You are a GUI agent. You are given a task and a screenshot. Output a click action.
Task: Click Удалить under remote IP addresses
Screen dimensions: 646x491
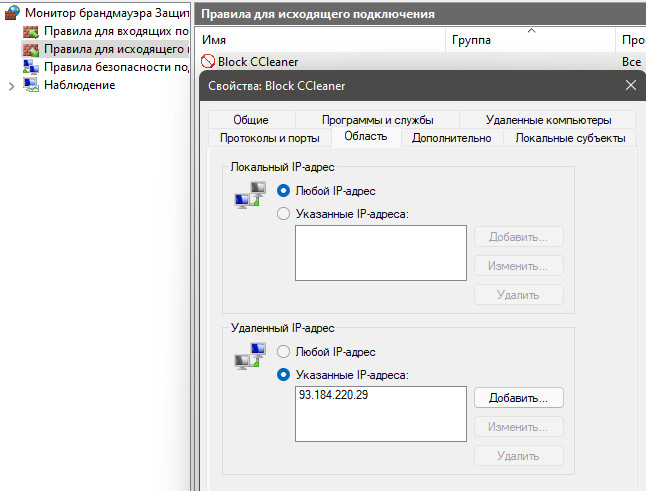(x=519, y=456)
